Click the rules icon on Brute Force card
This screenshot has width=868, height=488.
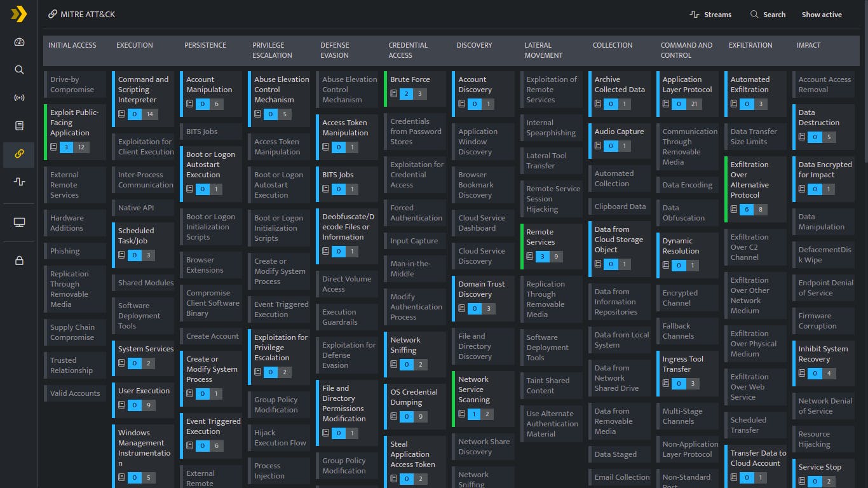coord(393,94)
